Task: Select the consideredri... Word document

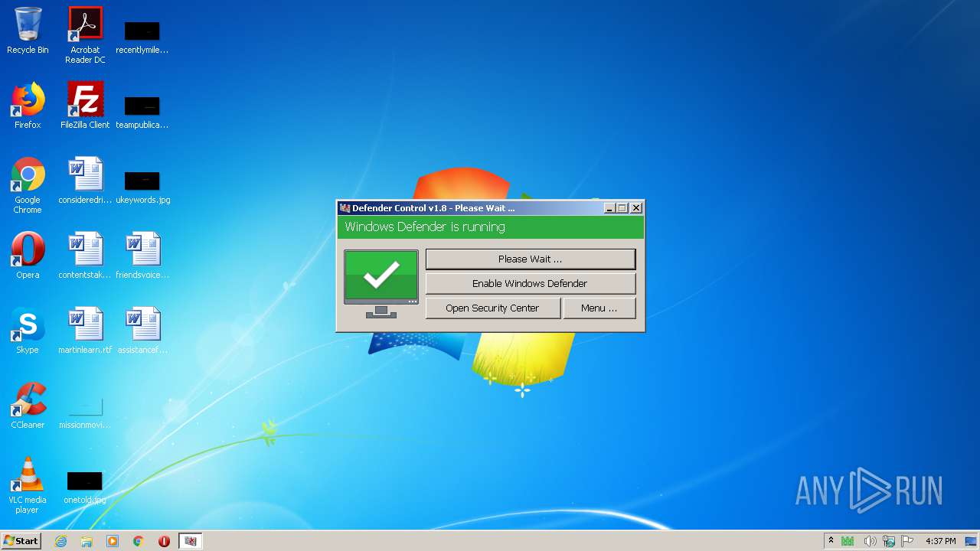Action: [85, 181]
